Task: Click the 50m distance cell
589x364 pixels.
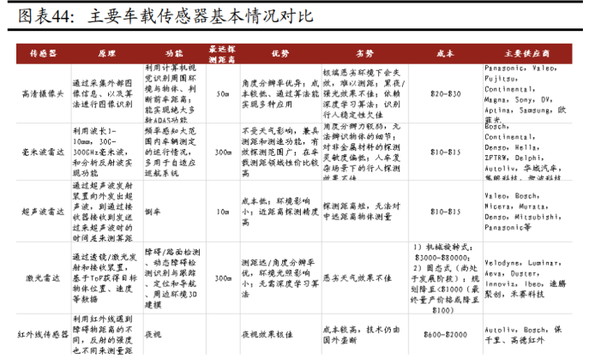Action: pyautogui.click(x=223, y=94)
